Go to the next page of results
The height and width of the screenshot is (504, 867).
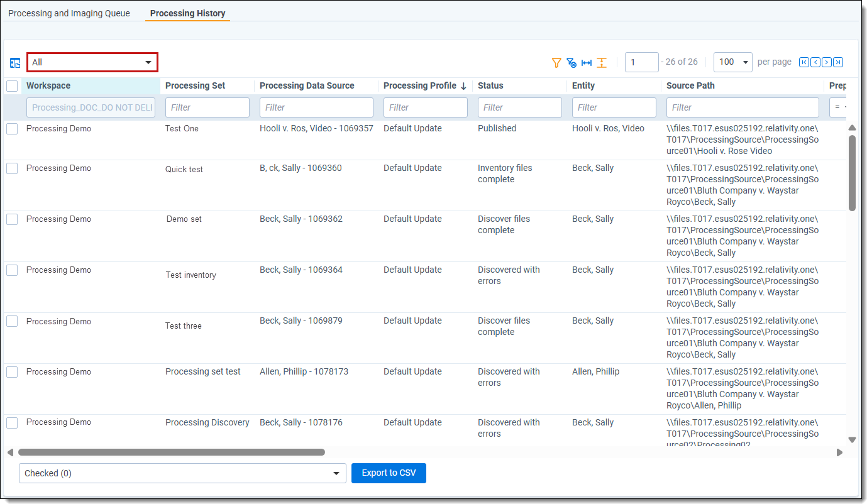(x=827, y=62)
